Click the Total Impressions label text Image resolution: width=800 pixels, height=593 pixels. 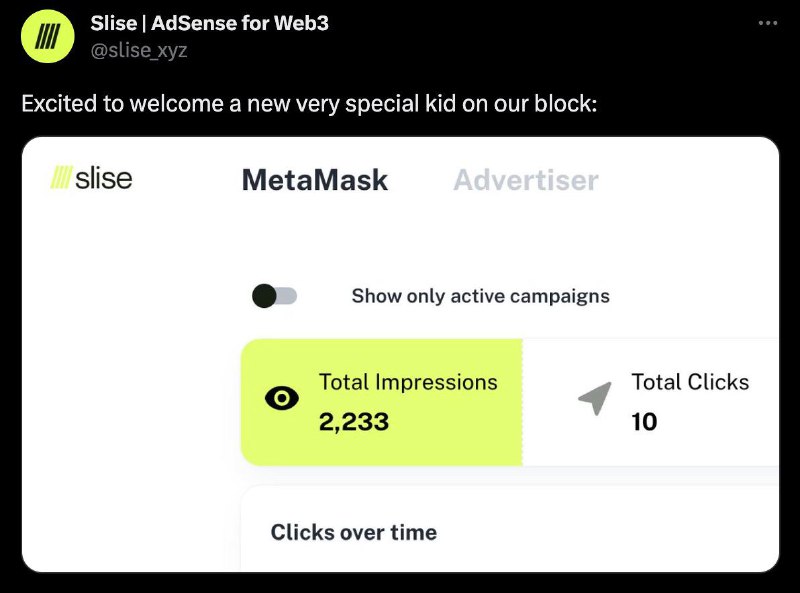tap(408, 382)
